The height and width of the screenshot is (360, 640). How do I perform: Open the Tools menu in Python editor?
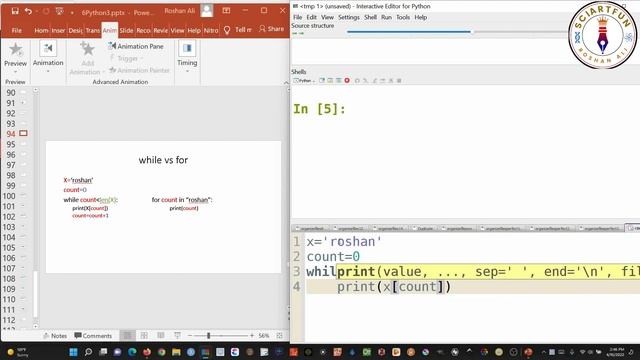[403, 17]
